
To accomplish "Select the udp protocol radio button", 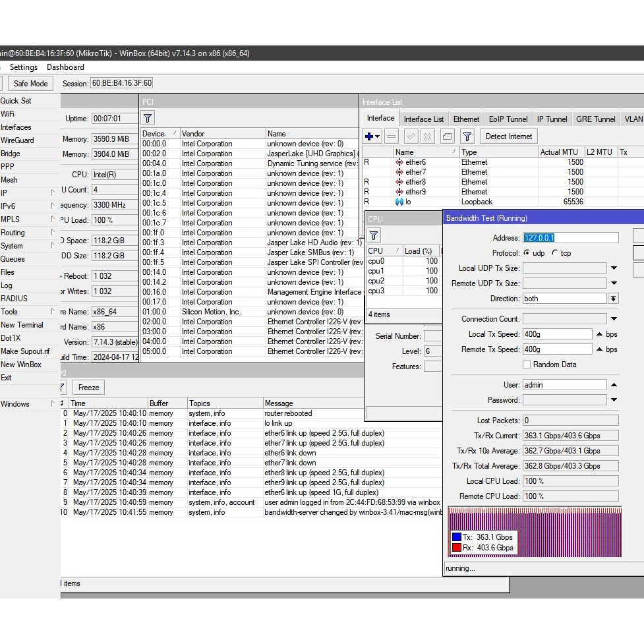I will 527,253.
